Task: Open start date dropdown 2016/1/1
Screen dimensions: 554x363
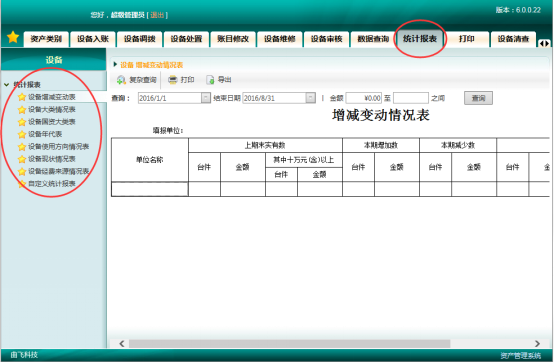Action: (206, 98)
